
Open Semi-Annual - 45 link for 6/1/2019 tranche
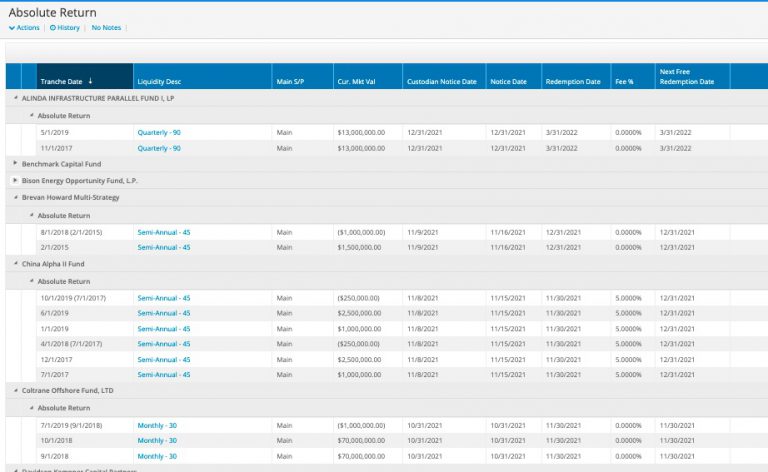pyautogui.click(x=164, y=313)
